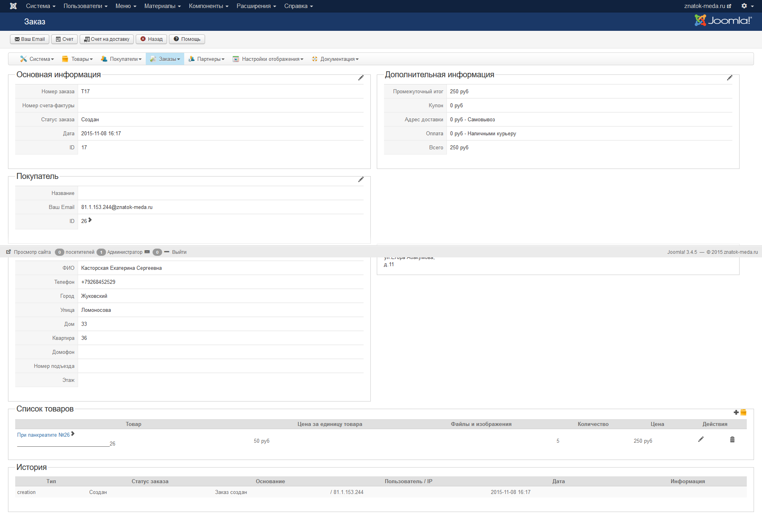Edit the Основная информация section with pencil
The image size is (762, 532).
tap(361, 78)
